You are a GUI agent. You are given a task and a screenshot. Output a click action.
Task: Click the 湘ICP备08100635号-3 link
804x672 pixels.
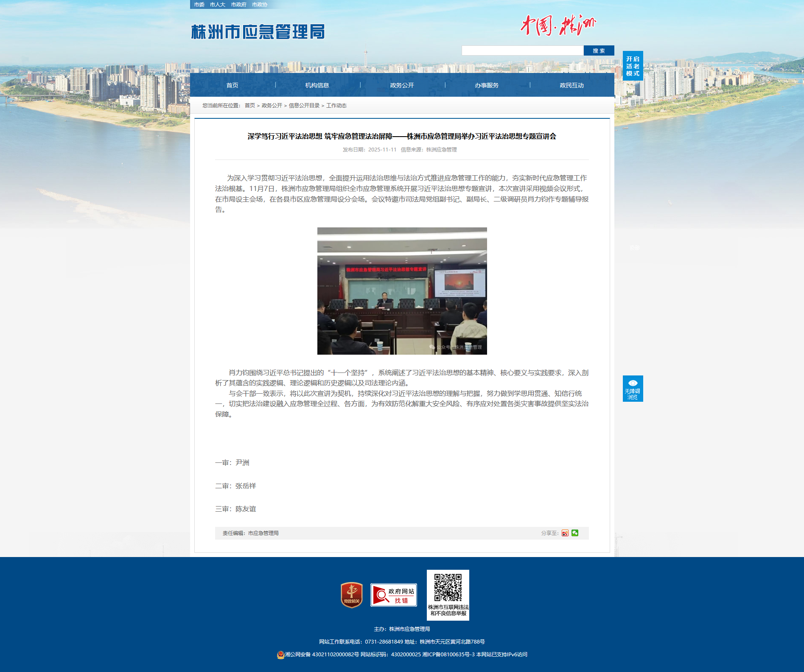click(x=448, y=655)
